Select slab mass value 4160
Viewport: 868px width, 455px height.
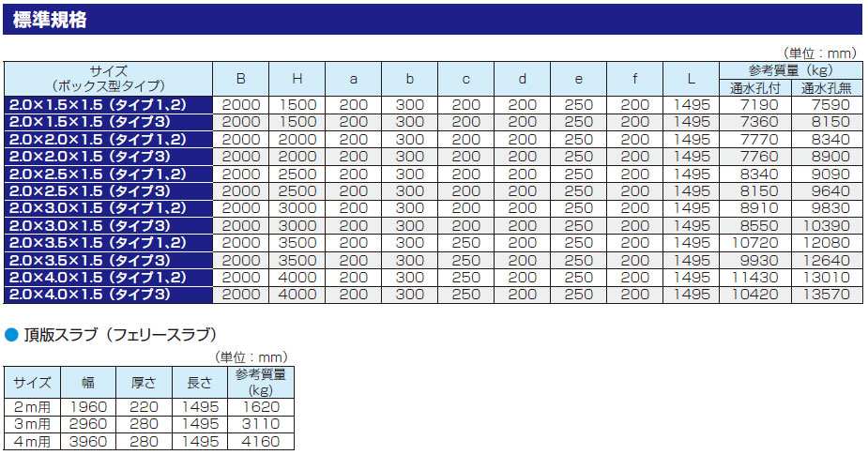coord(261,441)
